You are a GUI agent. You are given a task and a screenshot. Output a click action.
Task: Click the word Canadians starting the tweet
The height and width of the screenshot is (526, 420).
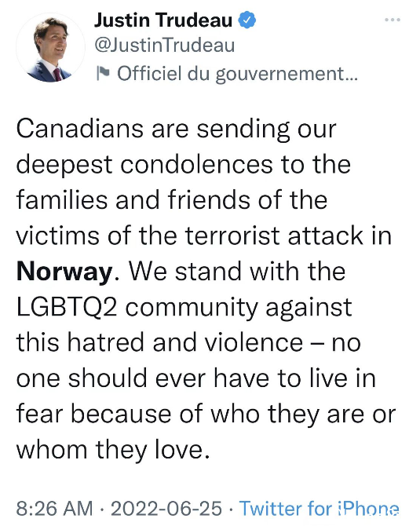coord(80,129)
